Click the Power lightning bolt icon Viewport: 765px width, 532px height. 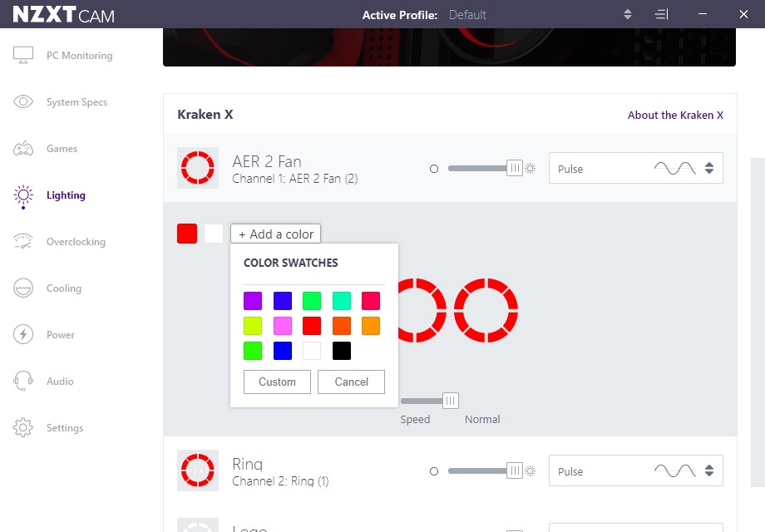[x=23, y=334]
